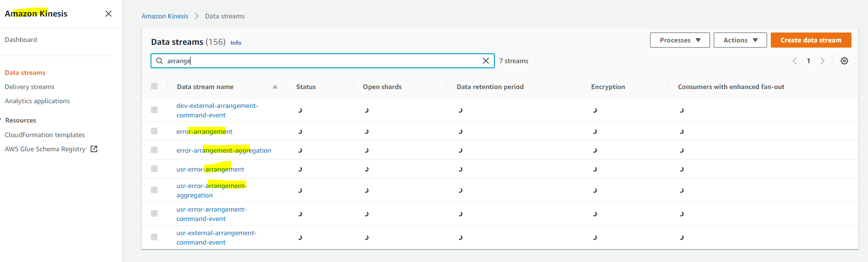Open table preferences gear icon
868x262 pixels.
pos(844,61)
